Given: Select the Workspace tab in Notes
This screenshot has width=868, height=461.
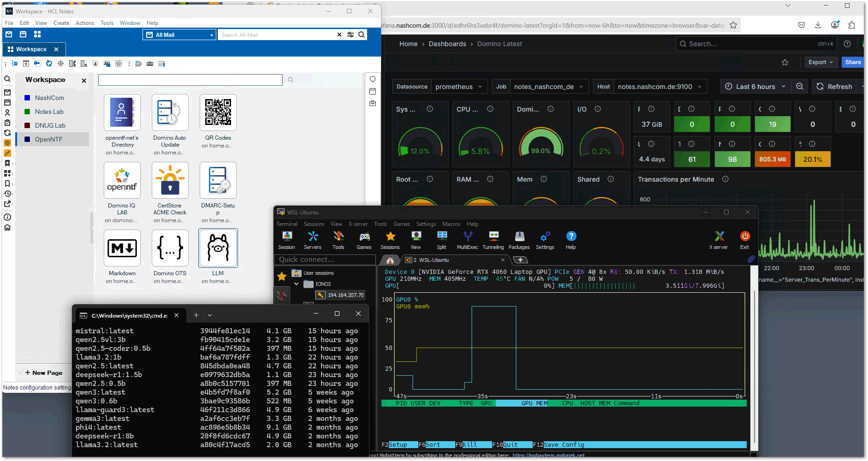Looking at the screenshot, I should (x=31, y=49).
